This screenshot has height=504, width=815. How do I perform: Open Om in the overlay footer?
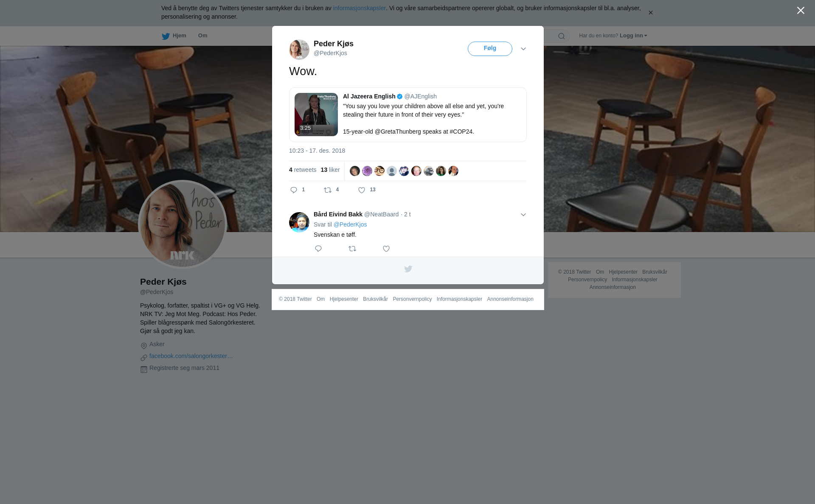pyautogui.click(x=320, y=299)
